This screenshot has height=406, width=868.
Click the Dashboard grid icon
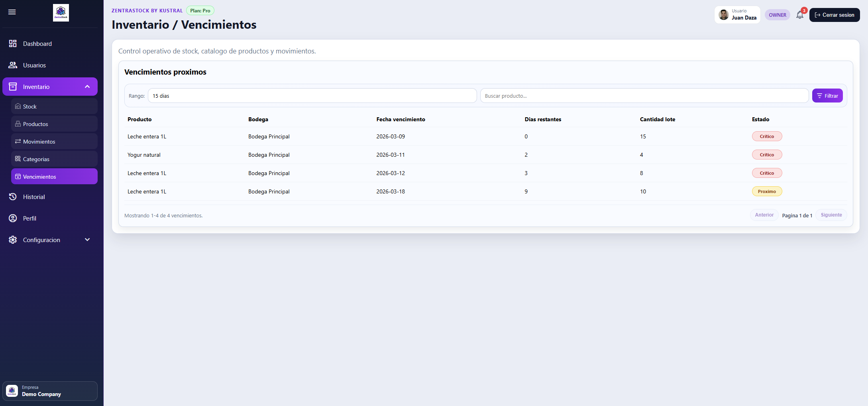click(x=13, y=43)
